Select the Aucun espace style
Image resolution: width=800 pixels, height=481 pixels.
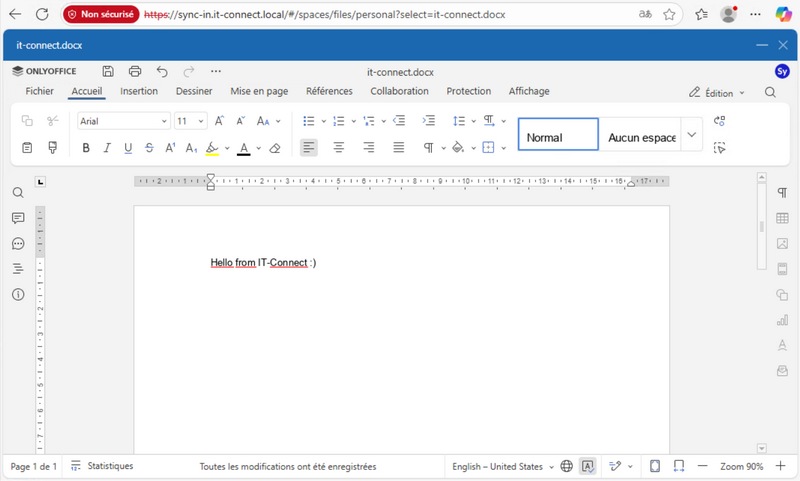coord(641,137)
